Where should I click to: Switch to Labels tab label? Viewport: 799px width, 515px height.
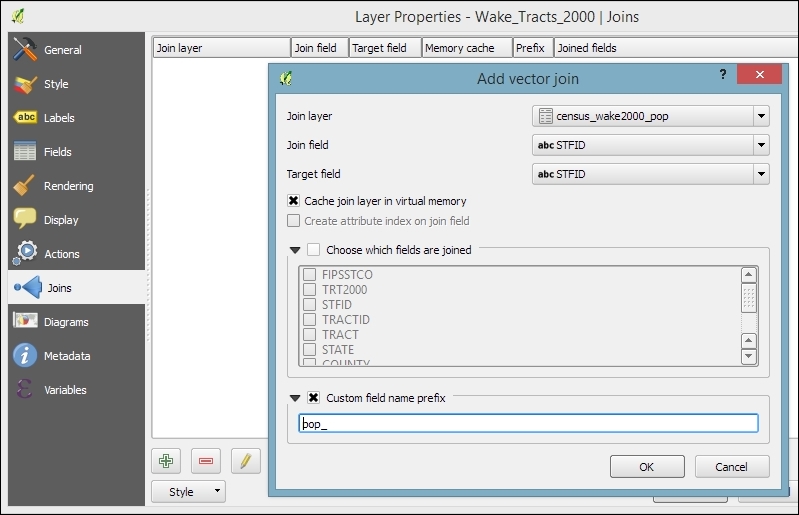59,118
